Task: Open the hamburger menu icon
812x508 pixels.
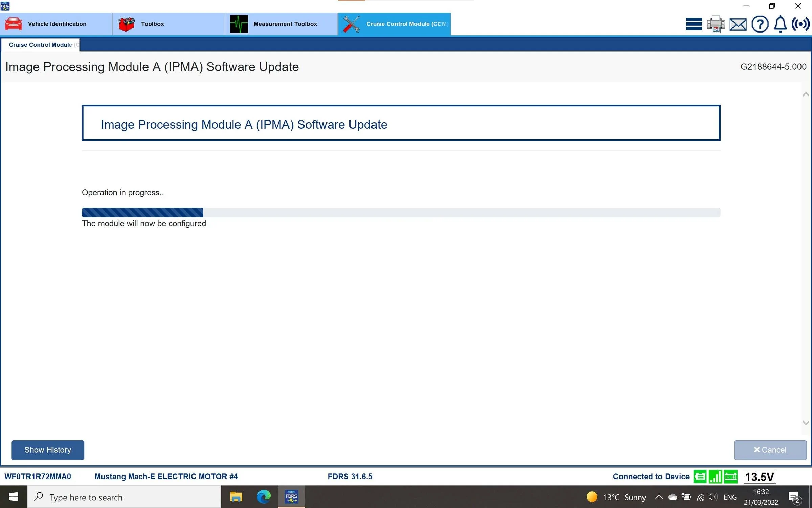Action: coord(694,24)
